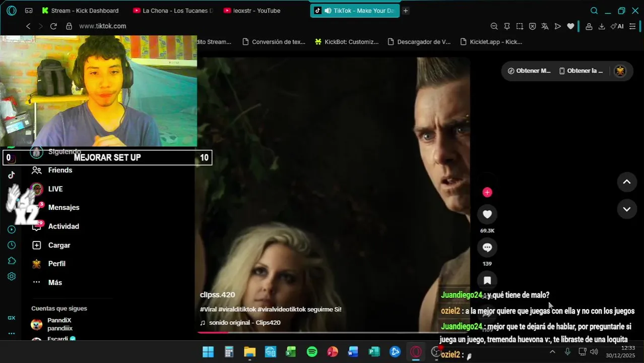The height and width of the screenshot is (363, 644).
Task: Like the video with heart button
Action: (x=487, y=214)
